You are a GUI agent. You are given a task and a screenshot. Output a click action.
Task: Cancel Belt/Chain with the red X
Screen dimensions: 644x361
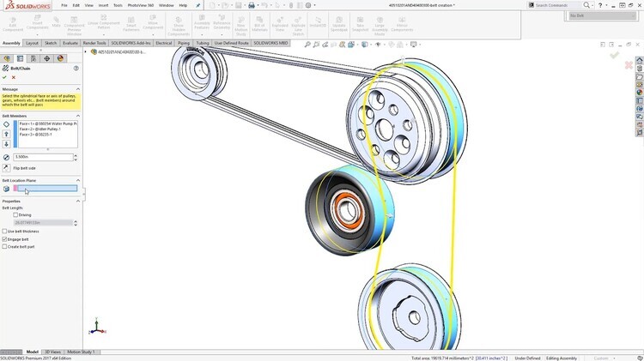click(x=13, y=77)
